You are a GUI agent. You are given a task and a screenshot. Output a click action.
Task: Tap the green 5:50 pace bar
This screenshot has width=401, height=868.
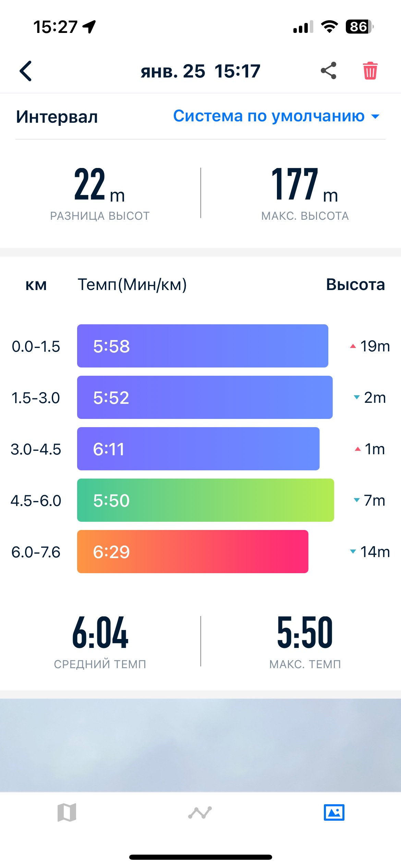point(206,500)
